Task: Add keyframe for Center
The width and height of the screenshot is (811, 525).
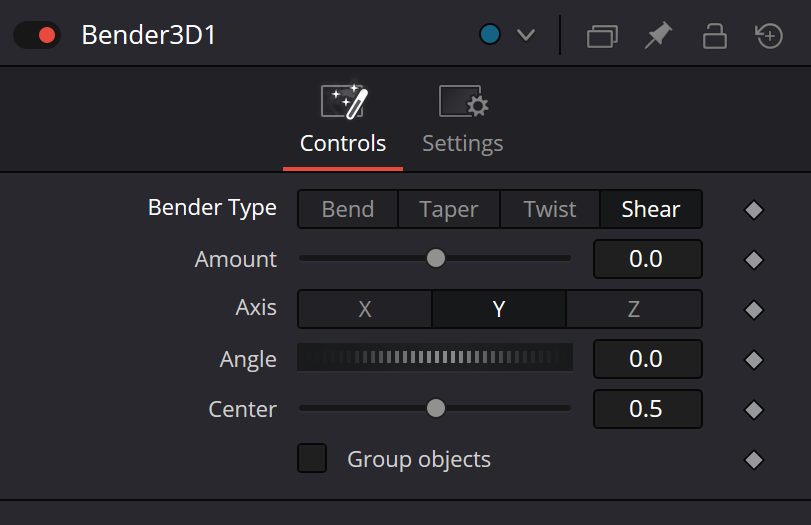Action: (754, 410)
